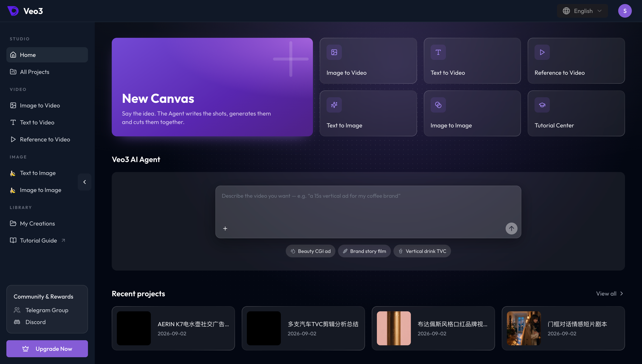This screenshot has width=642, height=364.
Task: Select the Brand story film suggestion chip
Action: pos(364,251)
